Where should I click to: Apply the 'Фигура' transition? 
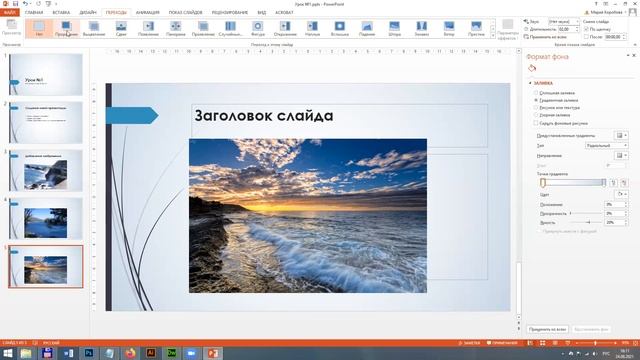pyautogui.click(x=258, y=29)
